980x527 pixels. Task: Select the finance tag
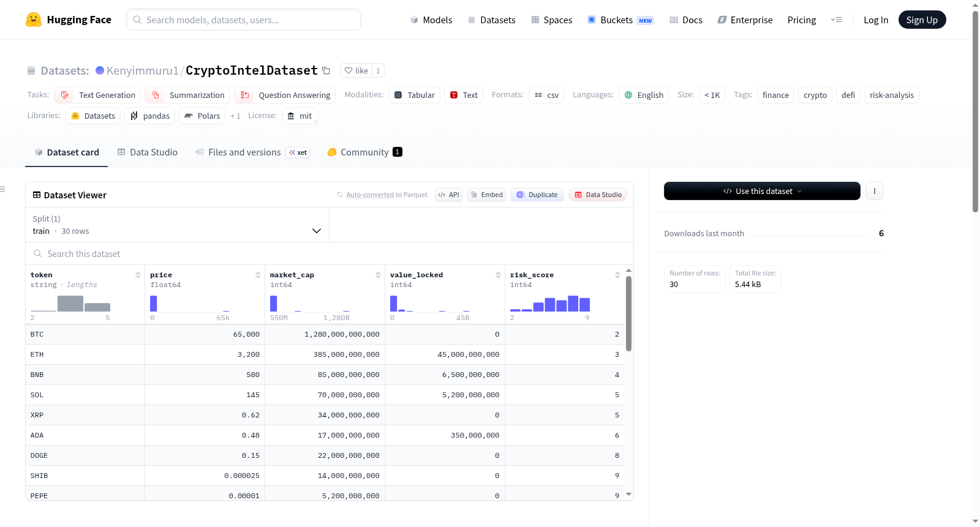[x=775, y=95]
